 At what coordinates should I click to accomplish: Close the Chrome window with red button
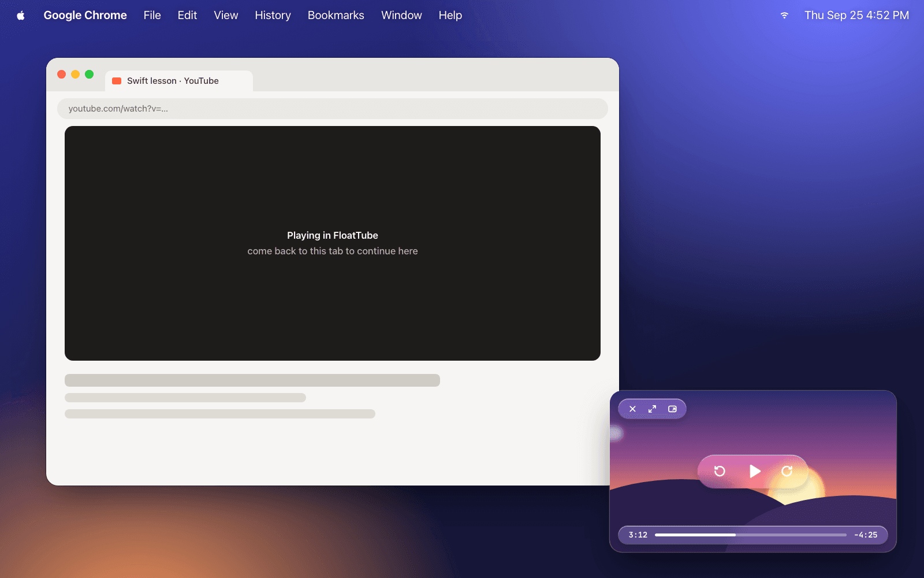point(62,74)
